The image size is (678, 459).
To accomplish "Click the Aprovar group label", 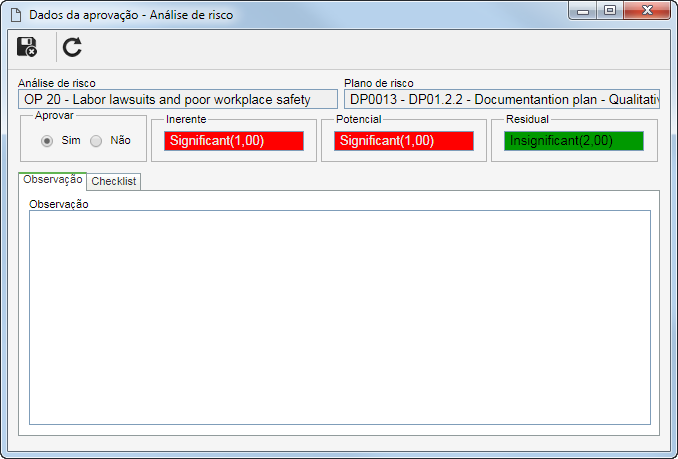I will pyautogui.click(x=54, y=115).
